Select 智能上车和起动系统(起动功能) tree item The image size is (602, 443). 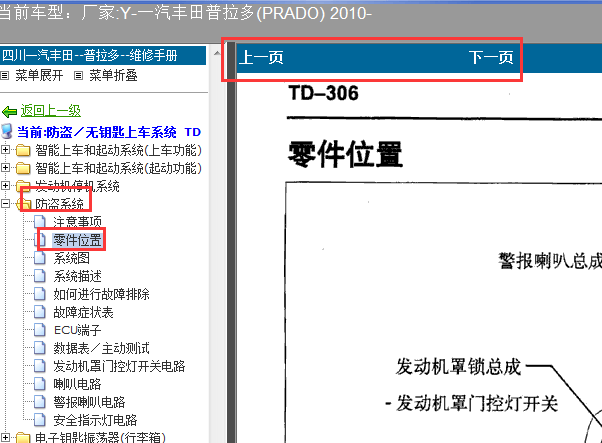tap(118, 168)
